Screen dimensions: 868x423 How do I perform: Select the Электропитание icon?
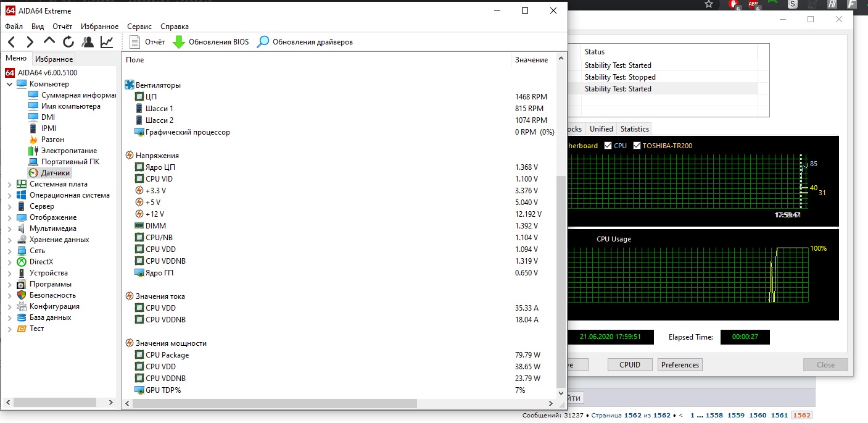(x=33, y=151)
